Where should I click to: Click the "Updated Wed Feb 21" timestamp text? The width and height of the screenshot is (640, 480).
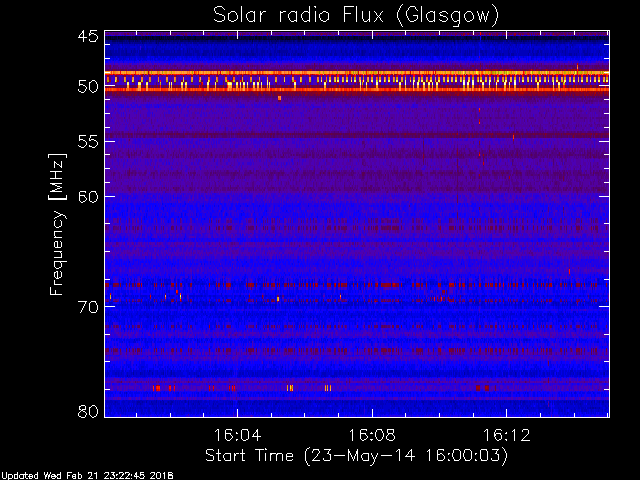[x=87, y=476]
